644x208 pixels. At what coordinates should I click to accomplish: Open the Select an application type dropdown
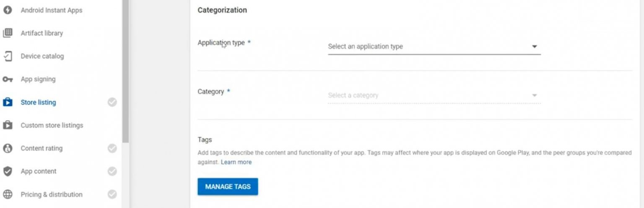[x=428, y=47]
